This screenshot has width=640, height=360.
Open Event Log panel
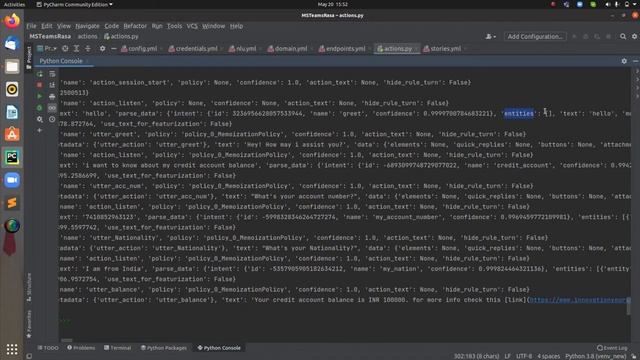(612, 348)
